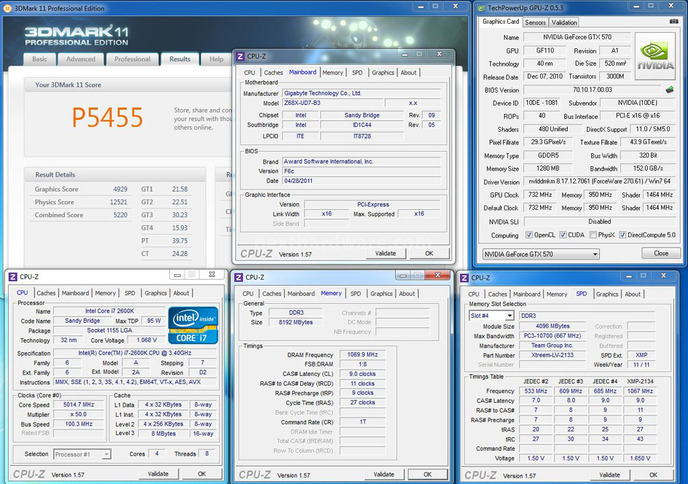Image resolution: width=688 pixels, height=484 pixels.
Task: Open the Processor #1 selection dropdown
Action: pyautogui.click(x=82, y=454)
